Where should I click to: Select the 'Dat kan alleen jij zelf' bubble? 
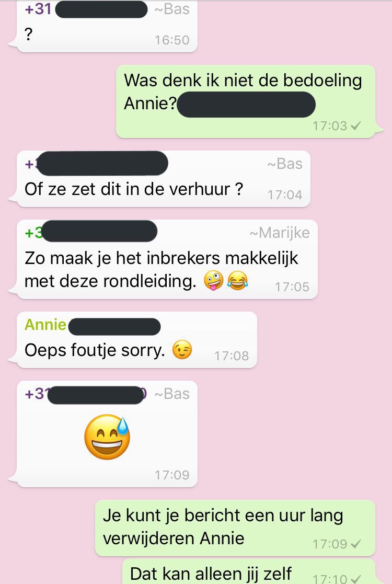coord(249,571)
